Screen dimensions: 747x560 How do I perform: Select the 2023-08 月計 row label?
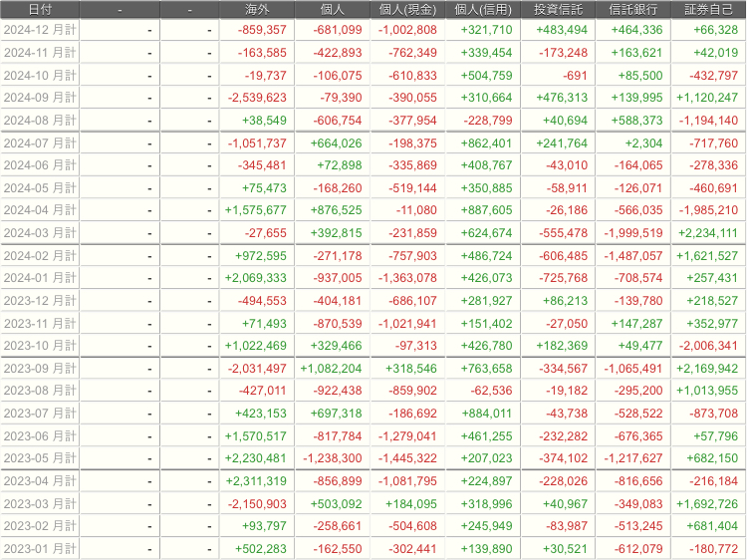(40, 391)
